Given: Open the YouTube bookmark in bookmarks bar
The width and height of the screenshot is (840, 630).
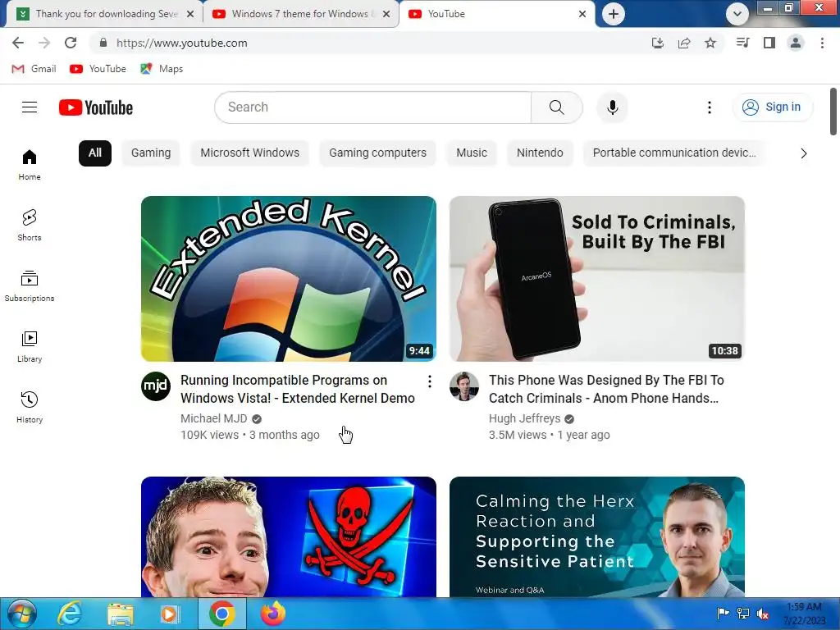Looking at the screenshot, I should (x=98, y=69).
